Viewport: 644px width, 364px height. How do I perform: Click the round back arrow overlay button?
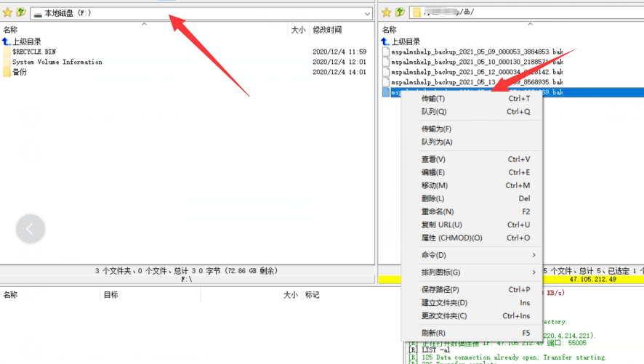point(31,229)
